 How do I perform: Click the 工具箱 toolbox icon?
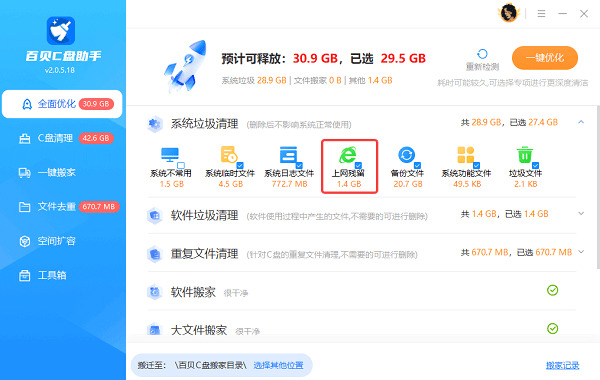click(24, 276)
